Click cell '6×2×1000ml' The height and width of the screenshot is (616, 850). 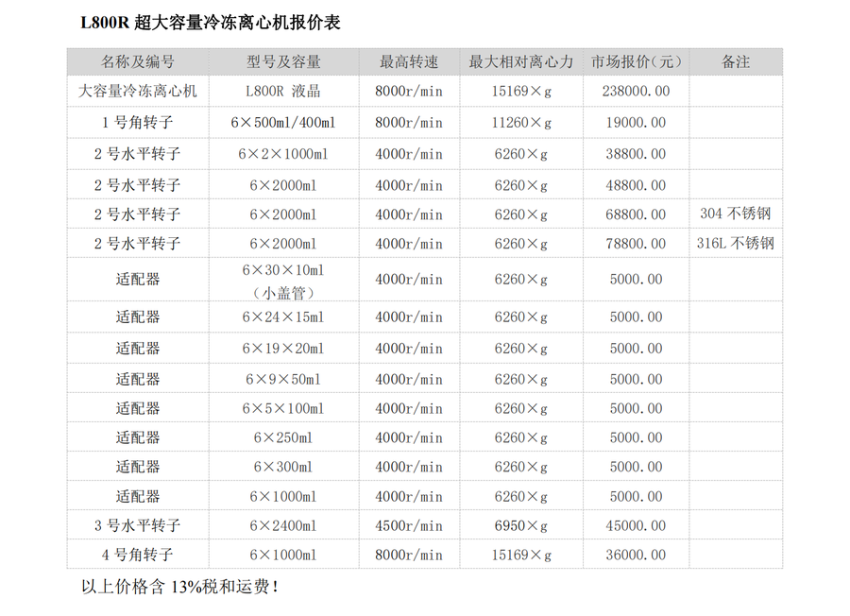283,154
